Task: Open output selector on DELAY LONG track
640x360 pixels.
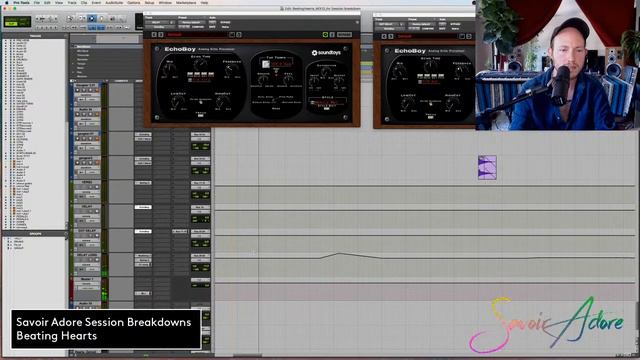Action: pos(200,260)
